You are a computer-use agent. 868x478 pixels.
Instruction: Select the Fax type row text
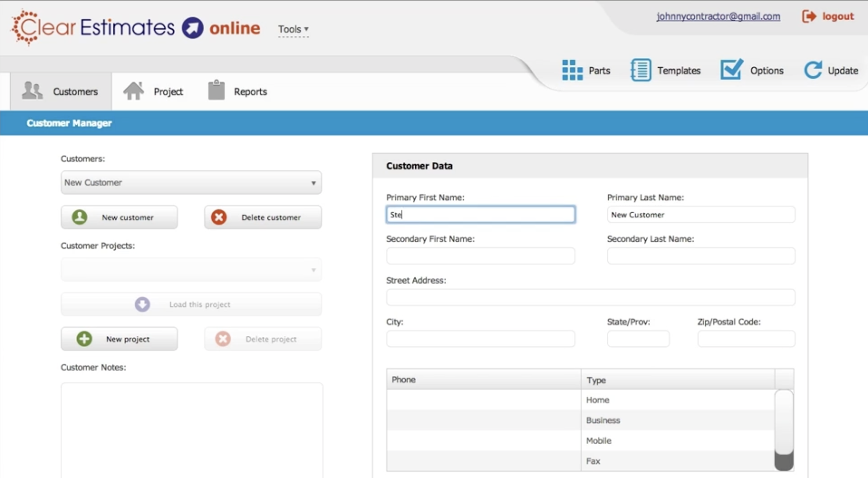pyautogui.click(x=593, y=461)
